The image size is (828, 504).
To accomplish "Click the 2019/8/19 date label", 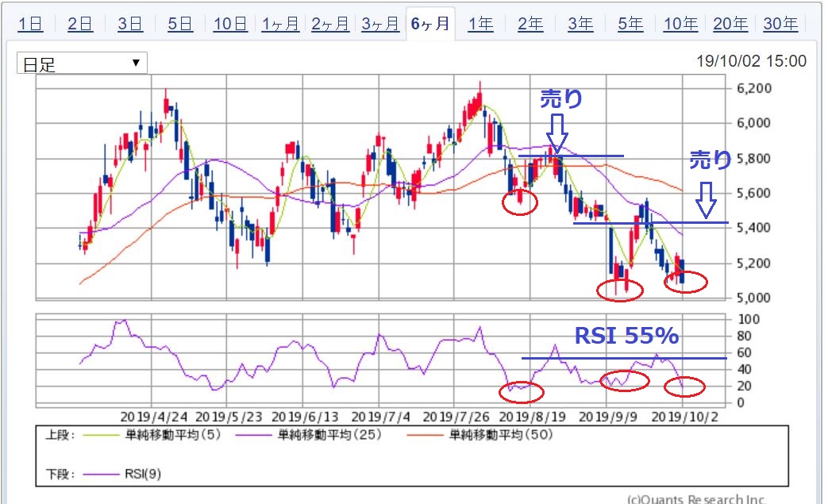I will [532, 417].
